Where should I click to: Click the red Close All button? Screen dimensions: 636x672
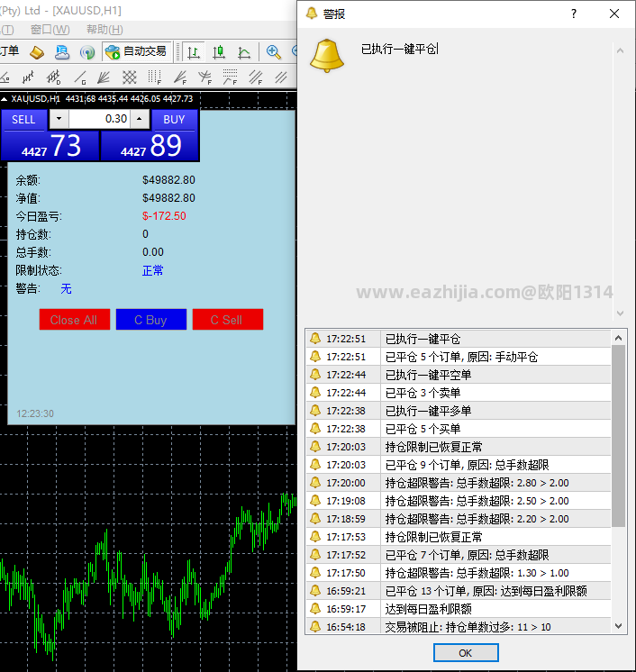(x=75, y=319)
